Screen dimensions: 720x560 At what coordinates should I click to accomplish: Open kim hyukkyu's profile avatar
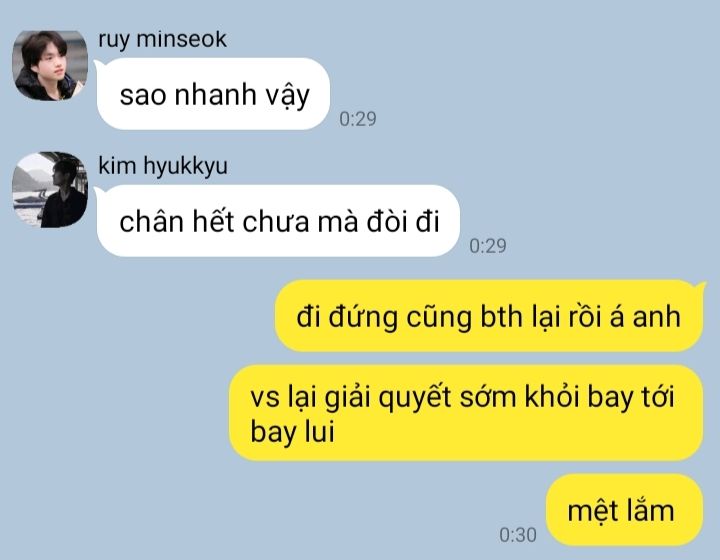point(50,190)
